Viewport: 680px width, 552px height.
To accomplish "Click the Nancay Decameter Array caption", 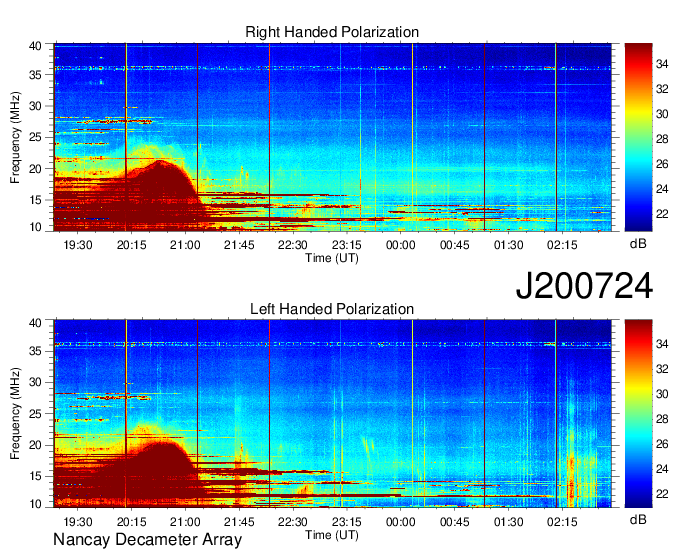I will (147, 539).
